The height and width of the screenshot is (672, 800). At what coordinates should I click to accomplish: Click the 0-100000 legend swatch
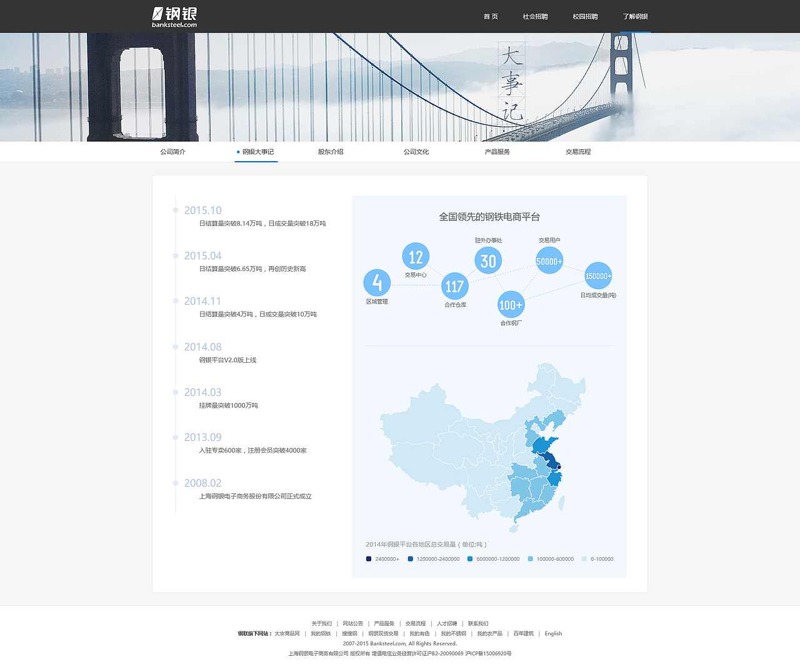584,559
